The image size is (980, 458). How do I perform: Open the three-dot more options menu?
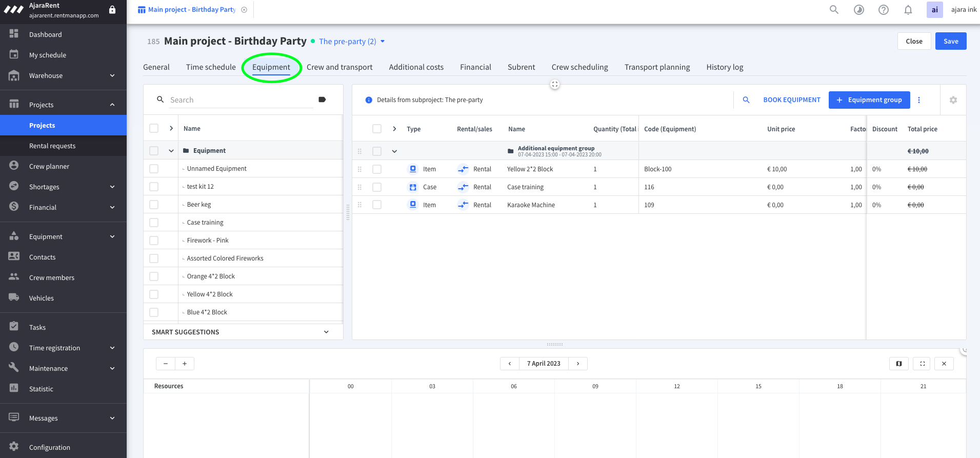(918, 100)
